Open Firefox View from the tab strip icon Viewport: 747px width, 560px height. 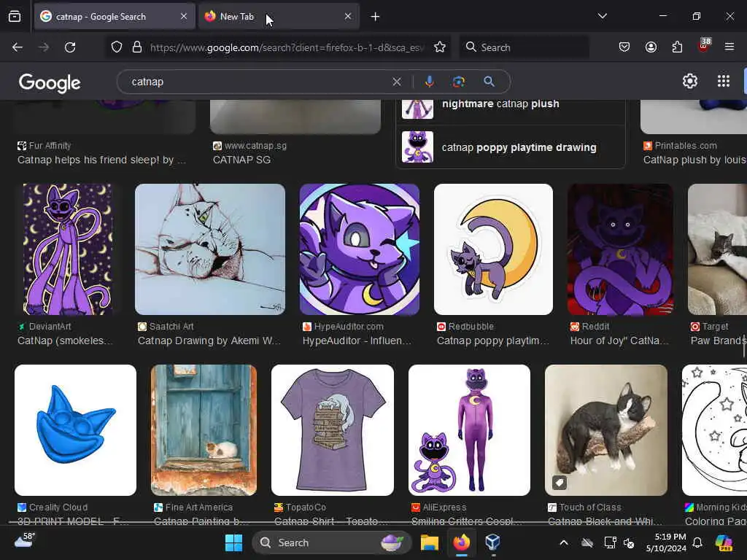click(15, 17)
